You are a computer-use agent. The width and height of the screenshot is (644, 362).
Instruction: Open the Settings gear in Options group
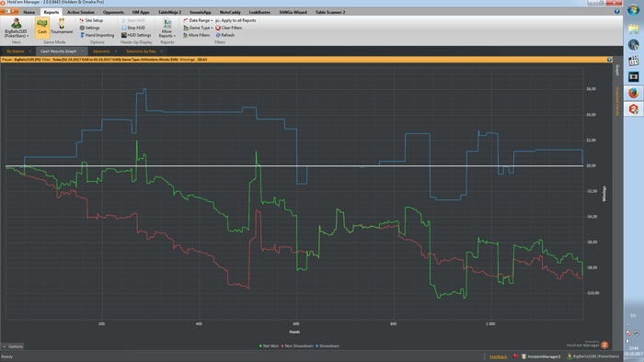[x=89, y=28]
